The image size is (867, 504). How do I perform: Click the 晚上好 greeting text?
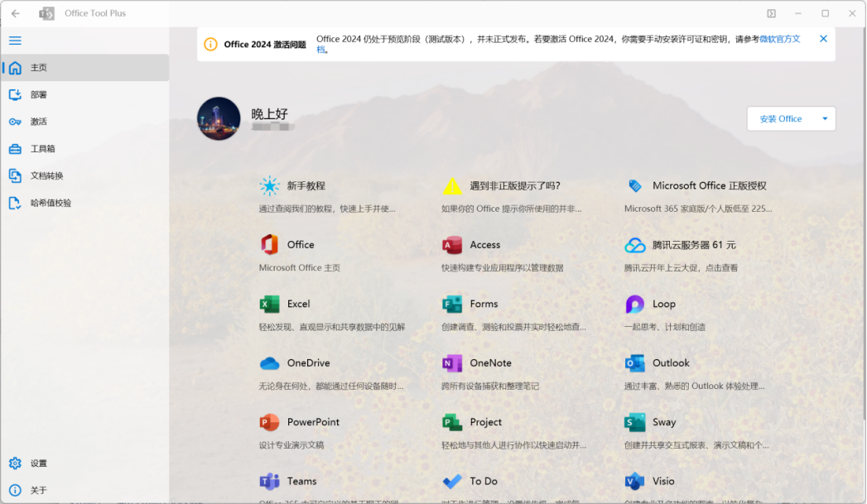click(270, 114)
